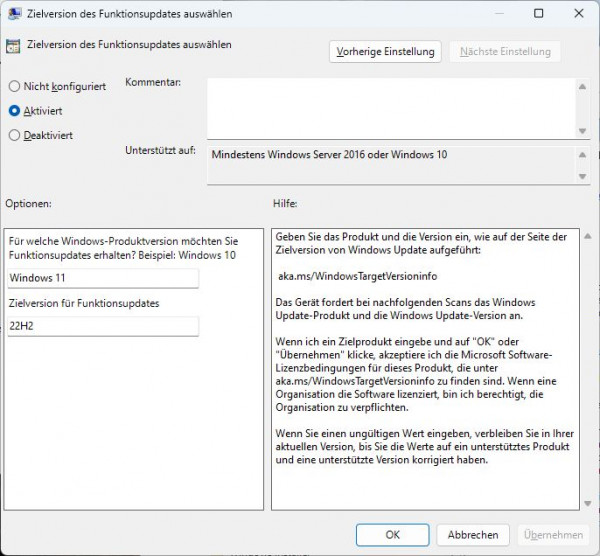Click the Nächste Einstellung button

505,52
